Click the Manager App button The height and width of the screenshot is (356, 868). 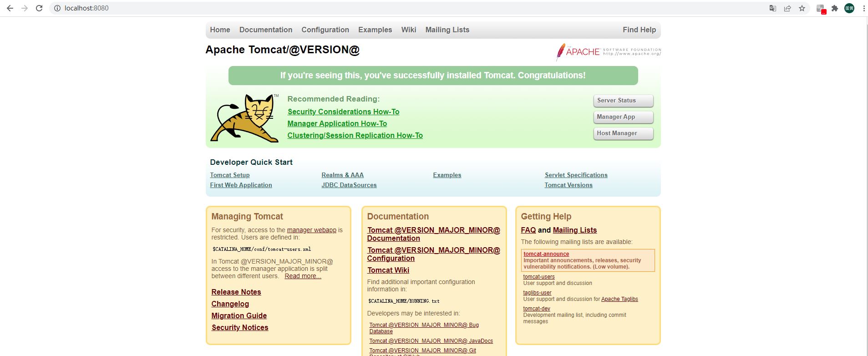pyautogui.click(x=623, y=117)
